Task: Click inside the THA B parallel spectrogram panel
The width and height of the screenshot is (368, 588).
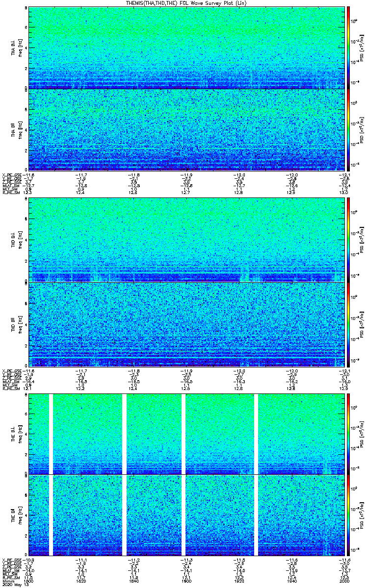Action: [186, 130]
